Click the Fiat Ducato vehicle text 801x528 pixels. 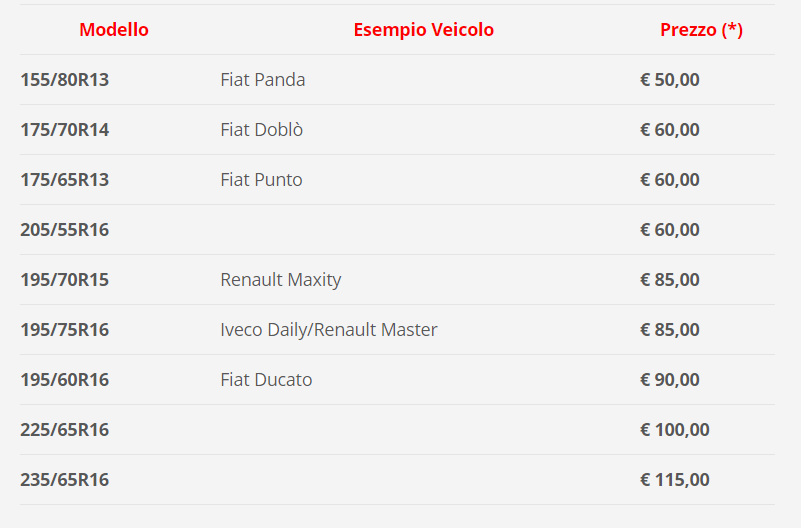[266, 380]
